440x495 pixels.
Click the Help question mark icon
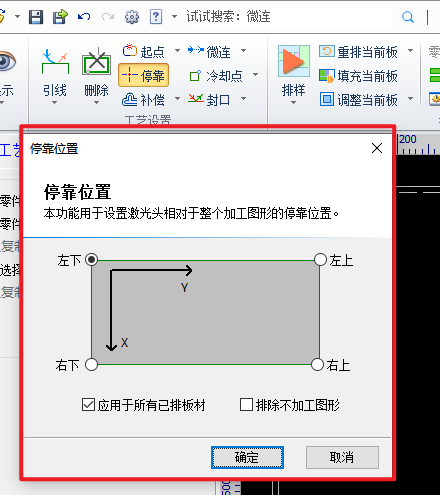(156, 17)
